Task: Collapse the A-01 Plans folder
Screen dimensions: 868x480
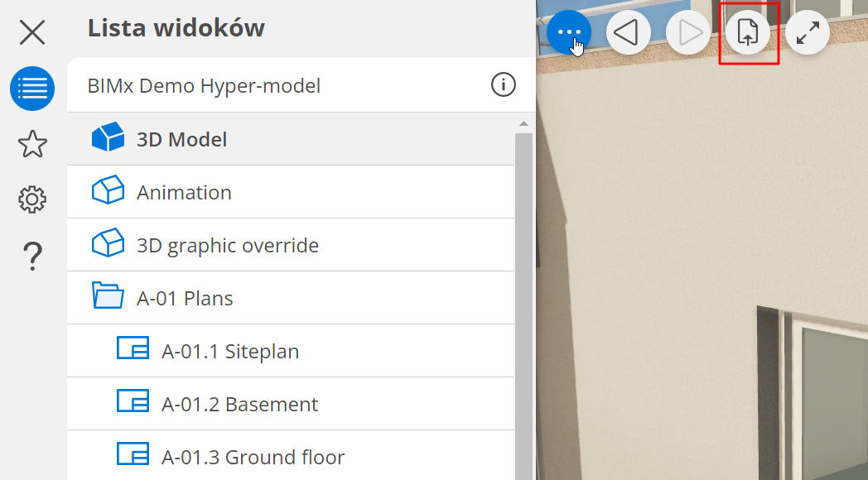Action: coord(107,297)
